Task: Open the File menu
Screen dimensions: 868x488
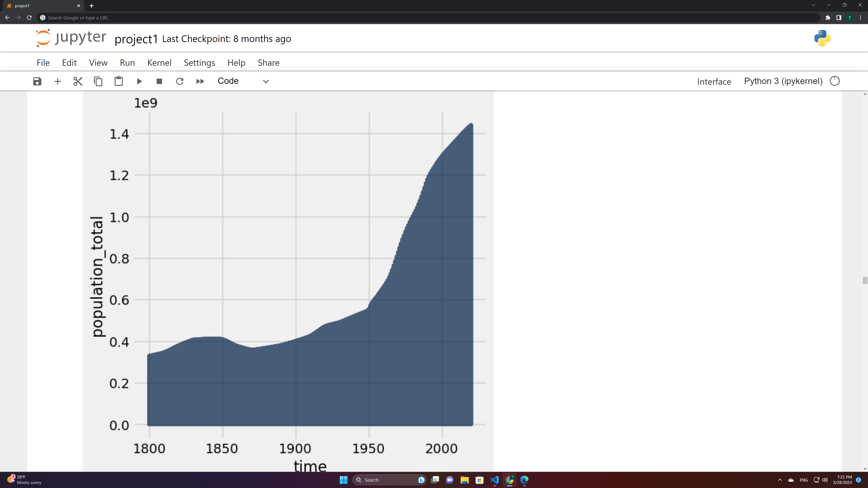Action: tap(43, 63)
